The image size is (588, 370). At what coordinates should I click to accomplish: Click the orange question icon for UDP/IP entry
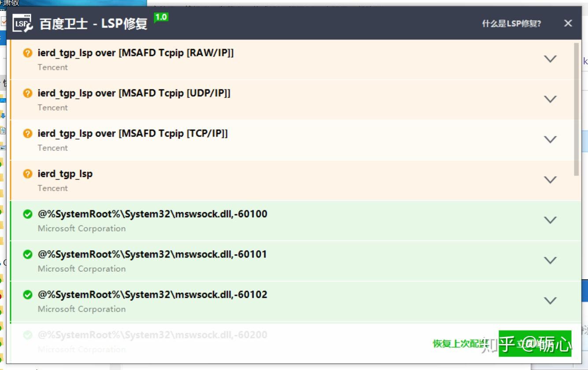[28, 93]
